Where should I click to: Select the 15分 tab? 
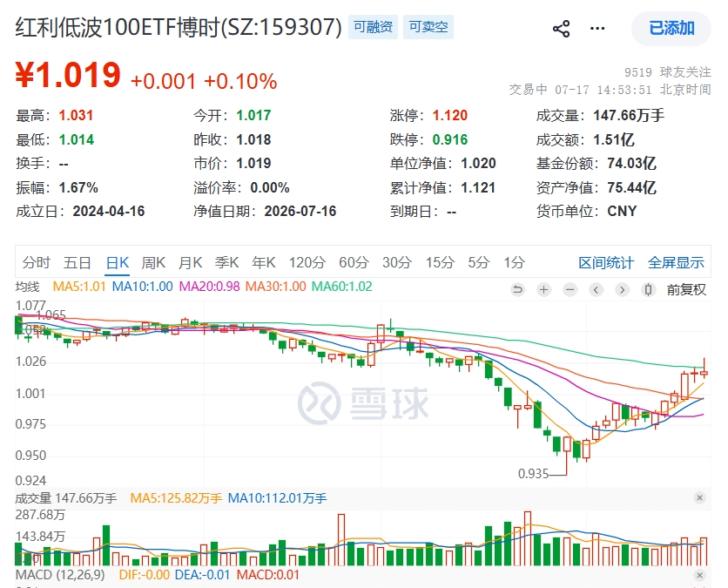coord(440,262)
